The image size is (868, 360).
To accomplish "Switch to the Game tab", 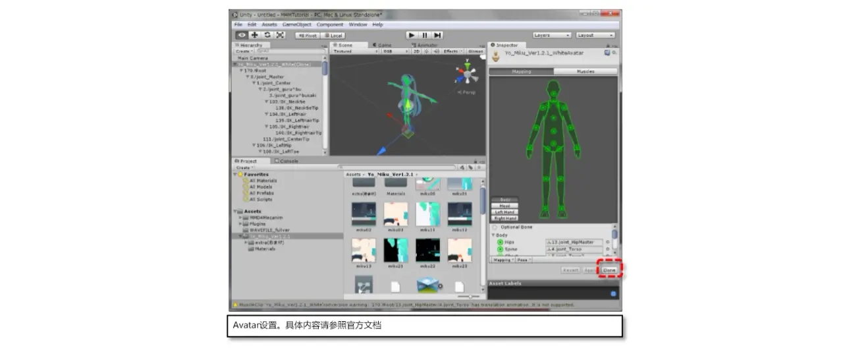I will pos(382,45).
